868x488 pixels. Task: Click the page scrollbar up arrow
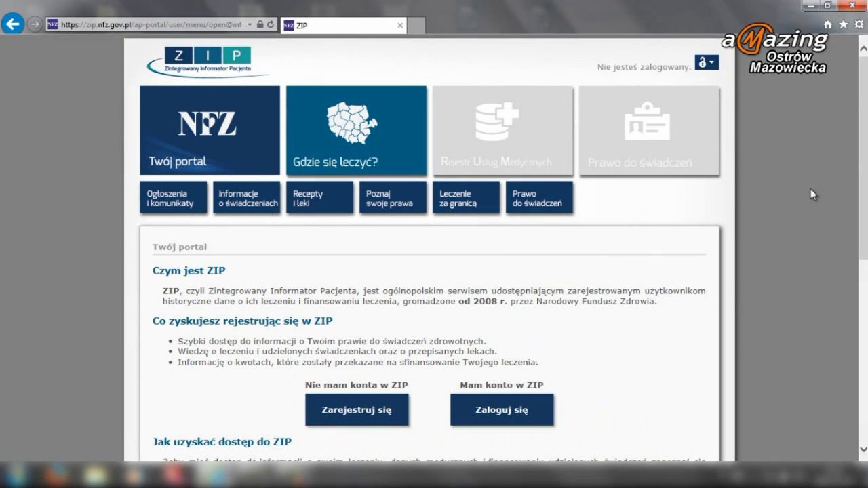tap(863, 48)
